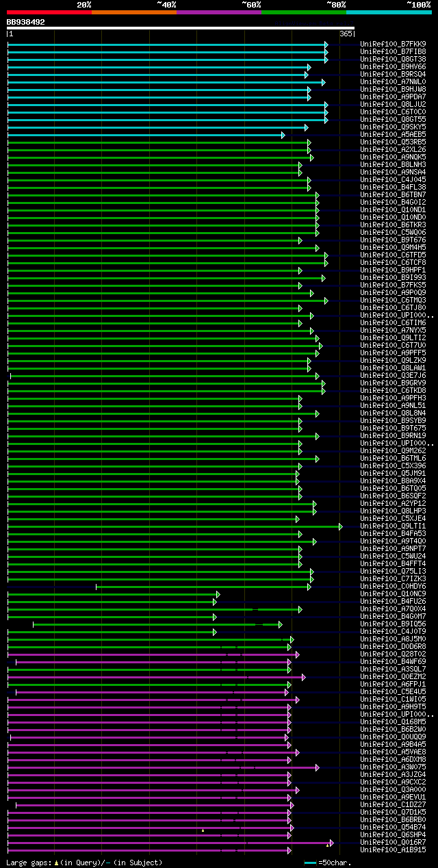Click the UniRef100_B6TBN7 label
The image size is (438, 868).
tap(393, 195)
